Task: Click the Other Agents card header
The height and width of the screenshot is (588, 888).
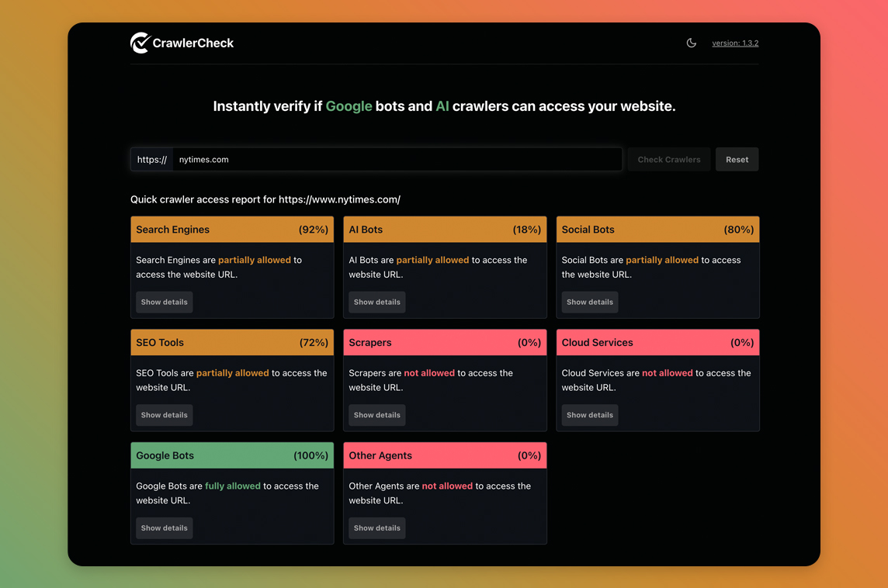Action: [445, 455]
